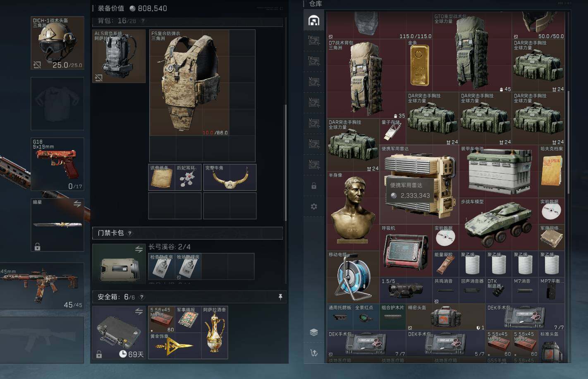
Task: Open the help icon beside 安全箱 6/6
Action: (x=142, y=297)
